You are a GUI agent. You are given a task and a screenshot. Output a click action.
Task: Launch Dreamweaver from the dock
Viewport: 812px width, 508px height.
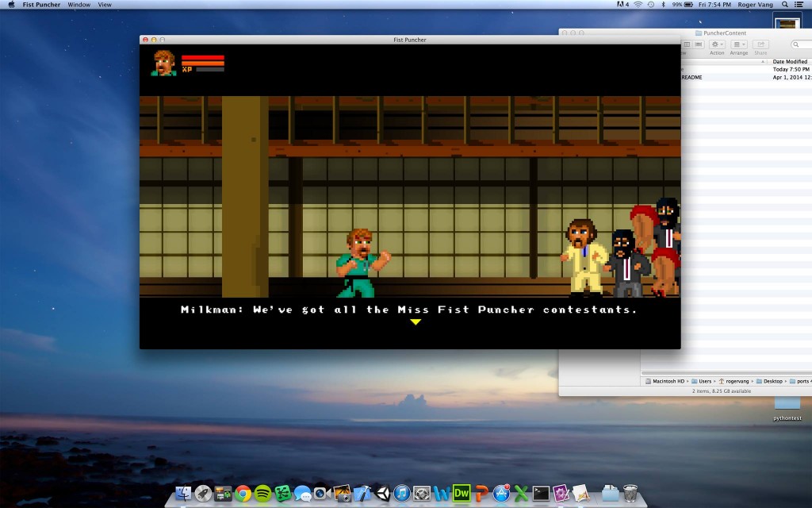[462, 493]
